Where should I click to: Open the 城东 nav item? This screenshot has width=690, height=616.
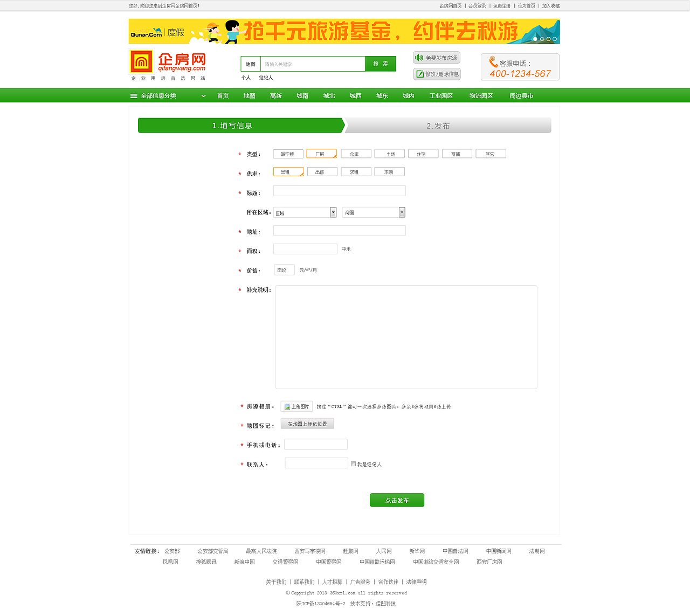(382, 96)
